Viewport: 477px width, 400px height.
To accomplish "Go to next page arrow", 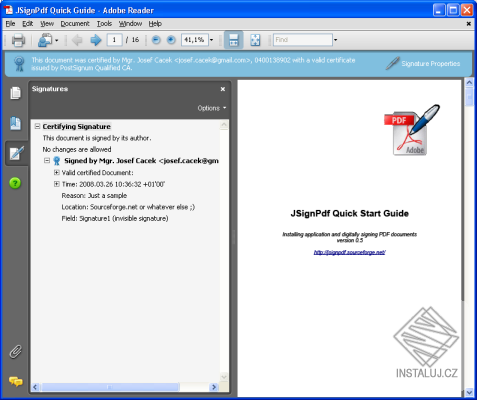I will pos(96,40).
